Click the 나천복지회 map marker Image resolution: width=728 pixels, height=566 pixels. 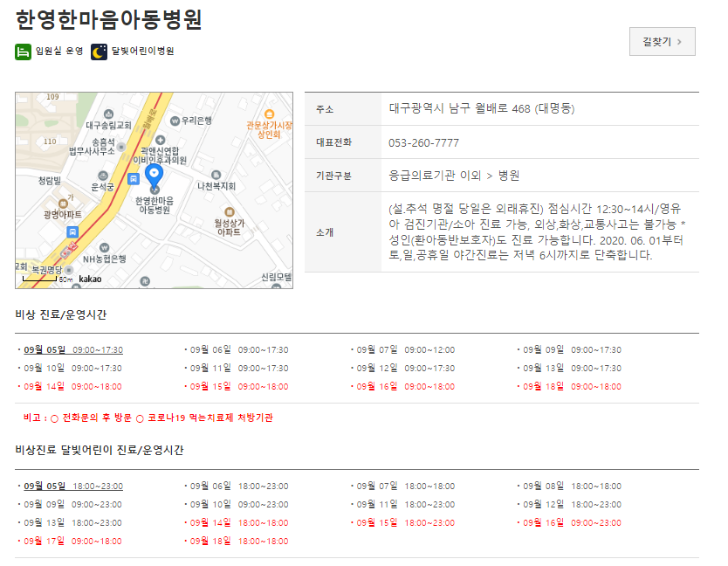pyautogui.click(x=216, y=175)
